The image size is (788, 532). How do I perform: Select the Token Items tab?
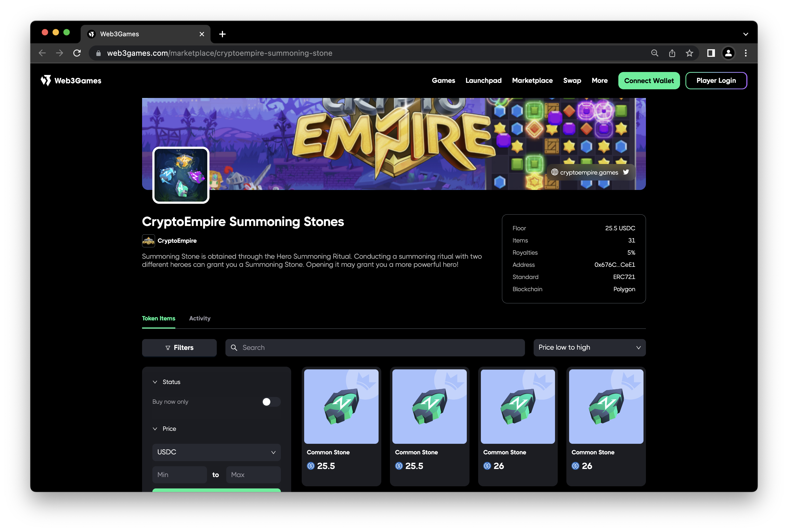click(158, 318)
